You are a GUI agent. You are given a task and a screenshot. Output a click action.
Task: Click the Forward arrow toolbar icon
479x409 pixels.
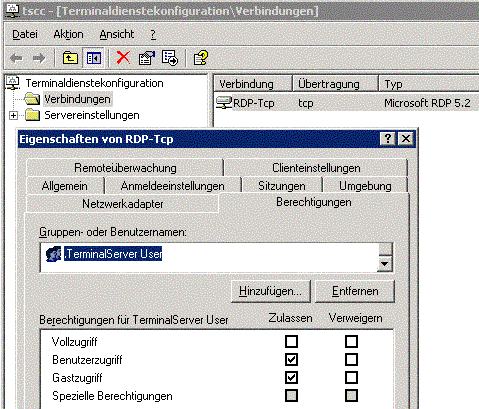point(39,58)
